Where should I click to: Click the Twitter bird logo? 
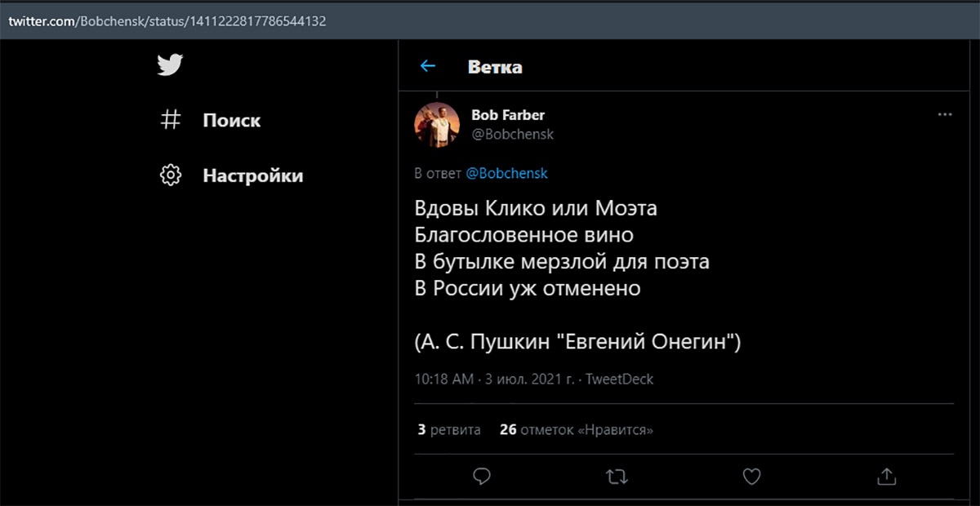170,64
